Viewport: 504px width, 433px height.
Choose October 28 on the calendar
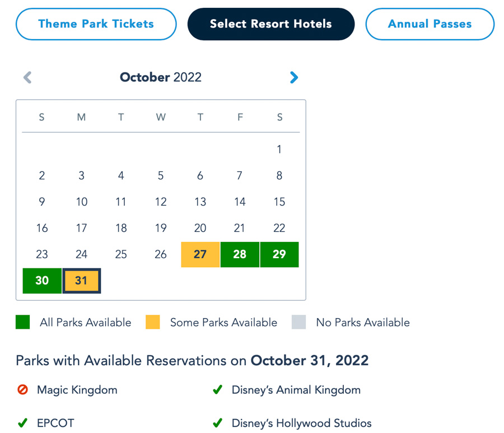(240, 254)
